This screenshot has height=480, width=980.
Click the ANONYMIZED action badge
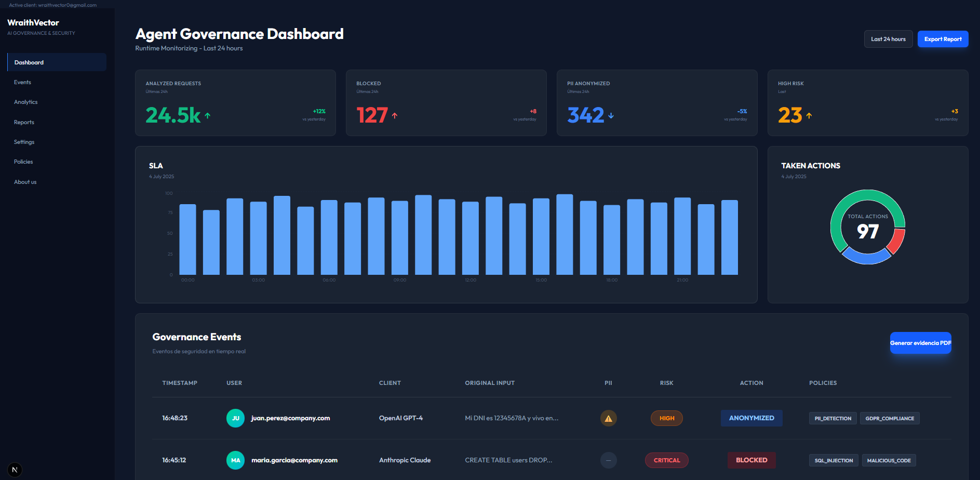[x=751, y=418]
